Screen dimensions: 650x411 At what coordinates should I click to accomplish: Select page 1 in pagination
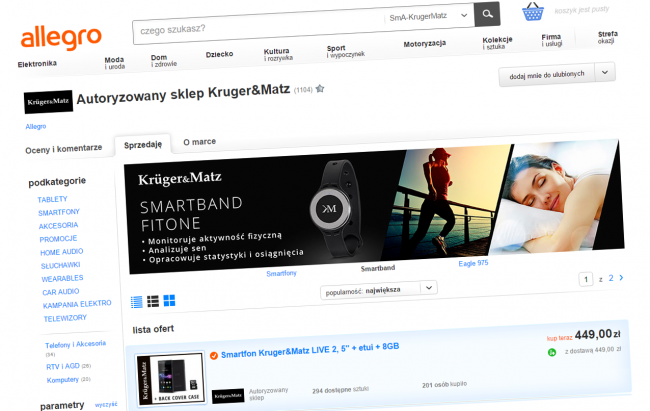[x=586, y=280]
